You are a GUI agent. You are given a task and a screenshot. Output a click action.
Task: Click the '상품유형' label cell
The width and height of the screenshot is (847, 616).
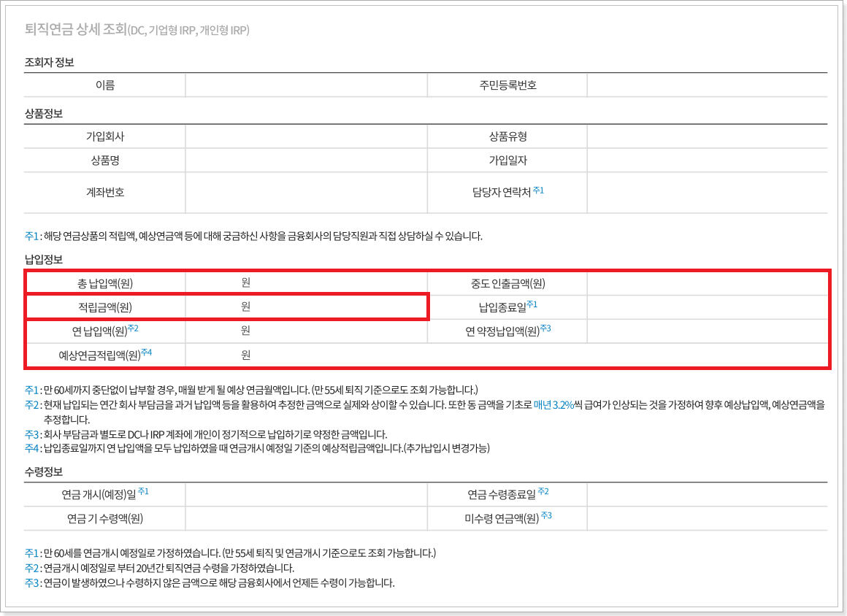pyautogui.click(x=507, y=136)
